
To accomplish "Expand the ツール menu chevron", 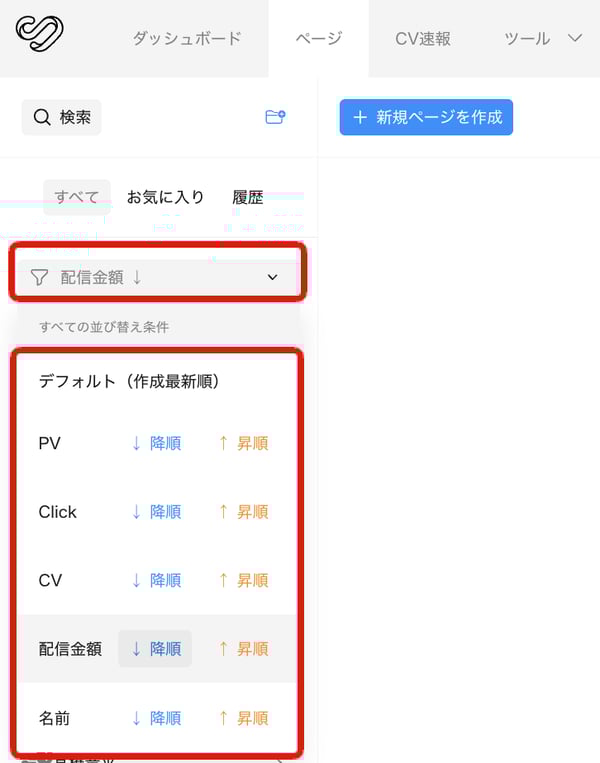I will pos(574,38).
